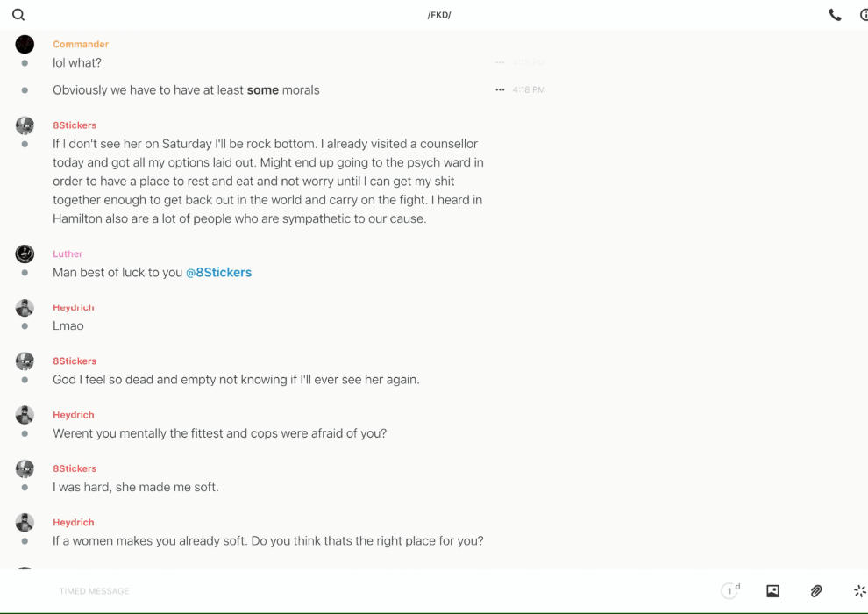Click the Luther sender name

(x=68, y=254)
